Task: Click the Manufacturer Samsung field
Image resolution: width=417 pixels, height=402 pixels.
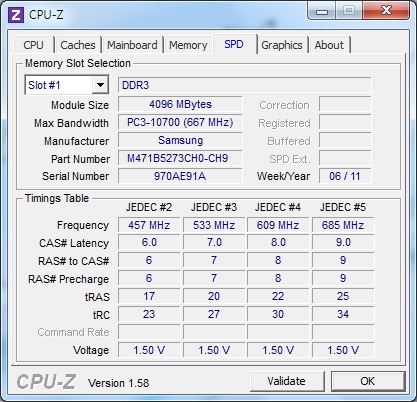Action: pos(180,140)
